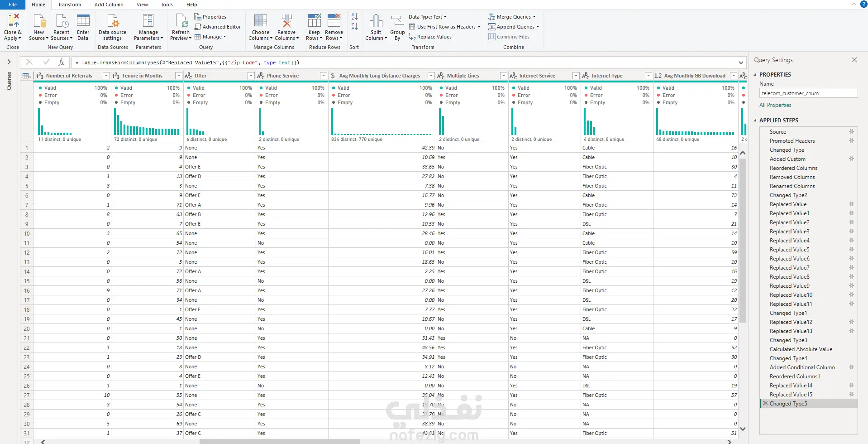The width and height of the screenshot is (868, 444).
Task: Collapse the APPLIED STEPS section
Action: pyautogui.click(x=755, y=120)
